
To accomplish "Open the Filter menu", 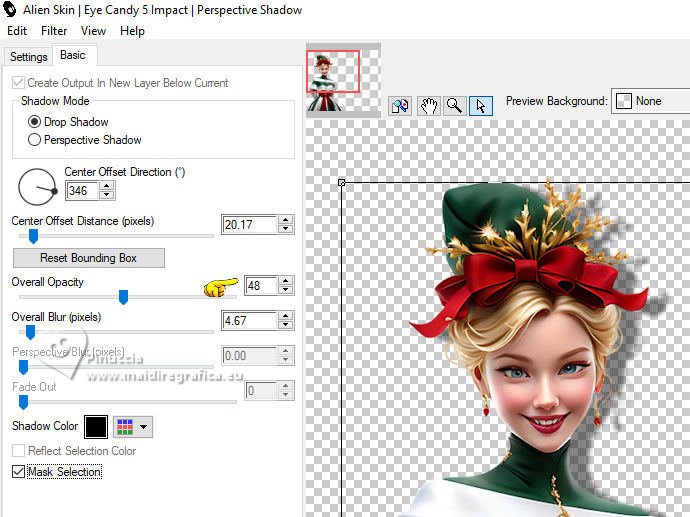I will tap(54, 31).
